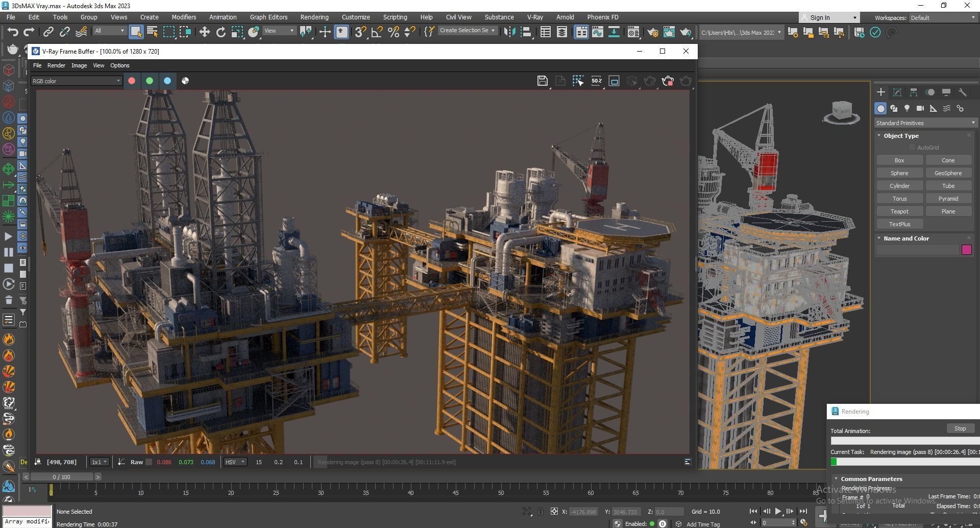Choose the Select and Move tool
The image size is (980, 528).
pyautogui.click(x=204, y=32)
